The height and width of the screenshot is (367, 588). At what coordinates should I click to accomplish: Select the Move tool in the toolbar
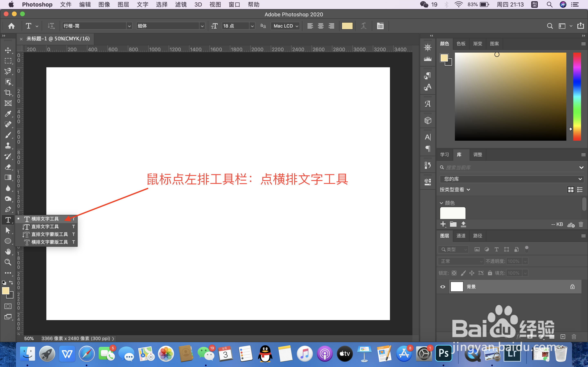tap(8, 51)
